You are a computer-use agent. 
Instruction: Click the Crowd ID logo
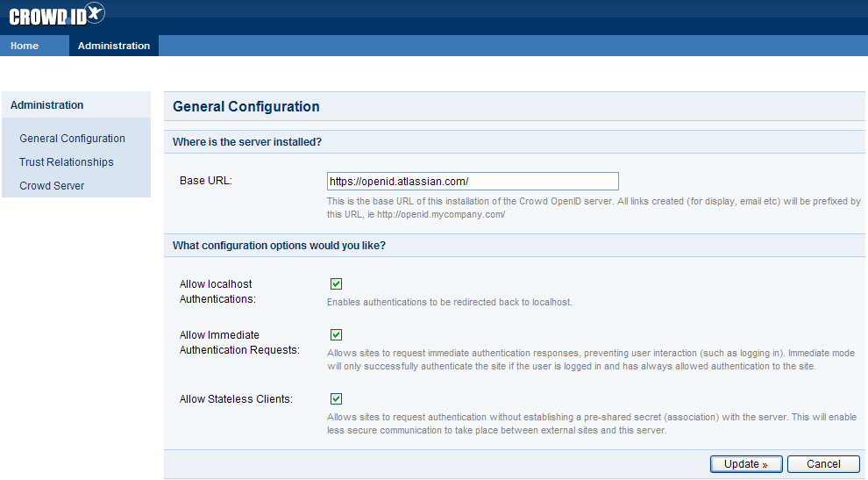pyautogui.click(x=57, y=15)
